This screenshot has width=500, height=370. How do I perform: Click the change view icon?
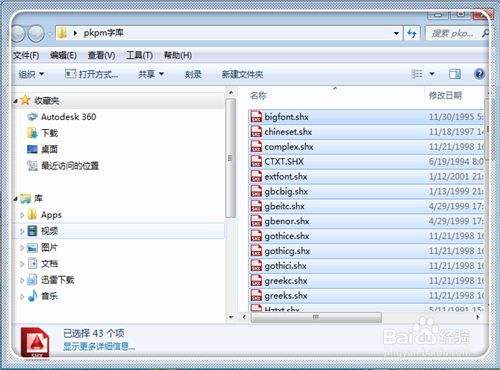pos(417,74)
